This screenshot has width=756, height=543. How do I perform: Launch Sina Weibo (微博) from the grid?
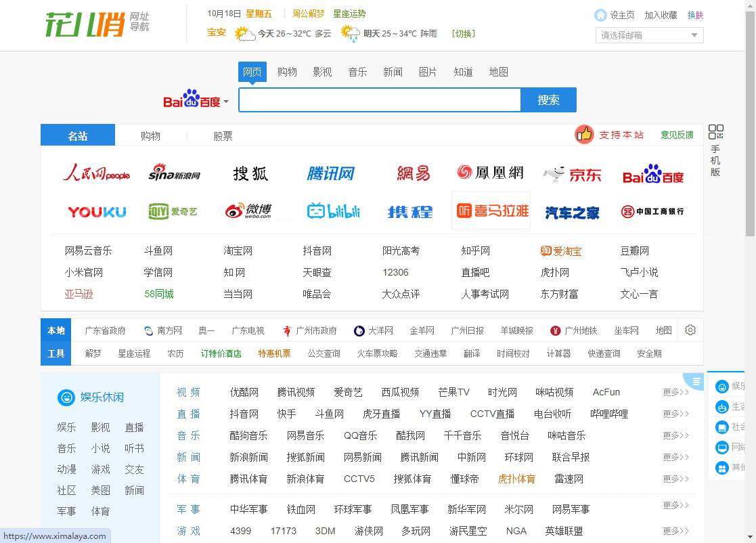250,211
